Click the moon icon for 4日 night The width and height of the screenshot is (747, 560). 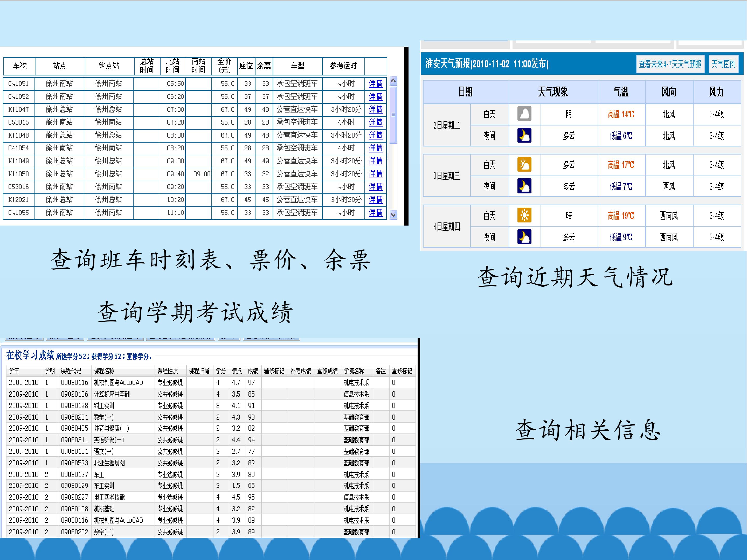click(524, 237)
